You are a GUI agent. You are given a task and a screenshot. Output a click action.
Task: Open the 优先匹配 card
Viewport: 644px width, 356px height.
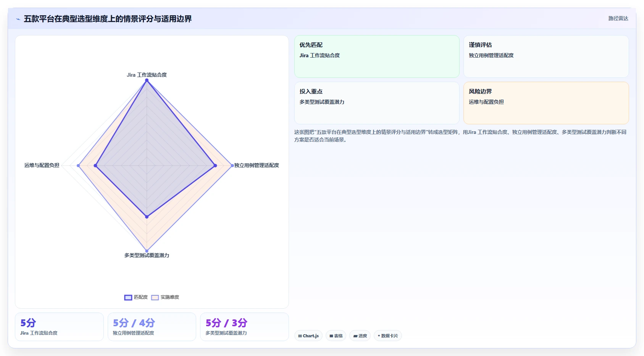coord(377,56)
